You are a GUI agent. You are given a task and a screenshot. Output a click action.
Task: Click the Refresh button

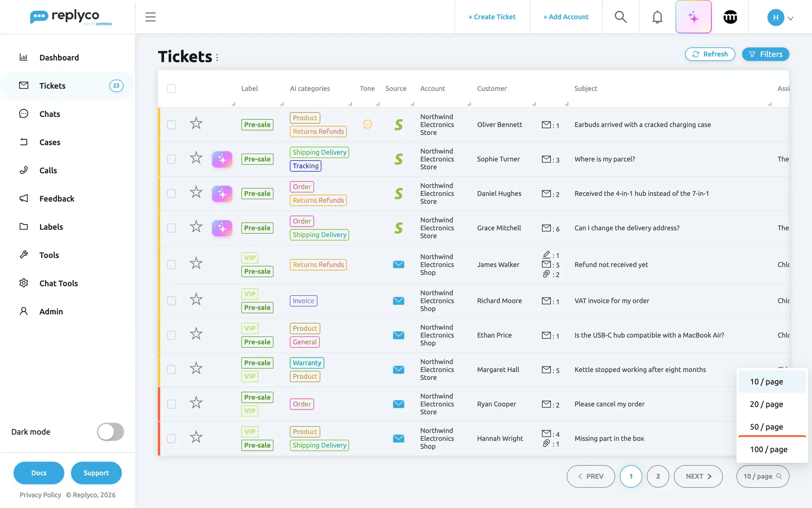pos(710,54)
